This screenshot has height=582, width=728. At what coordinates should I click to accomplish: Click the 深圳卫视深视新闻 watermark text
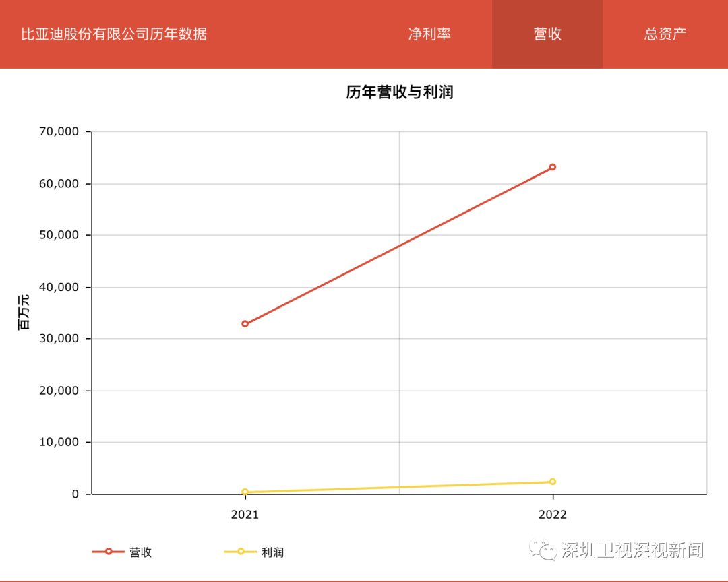(632, 550)
